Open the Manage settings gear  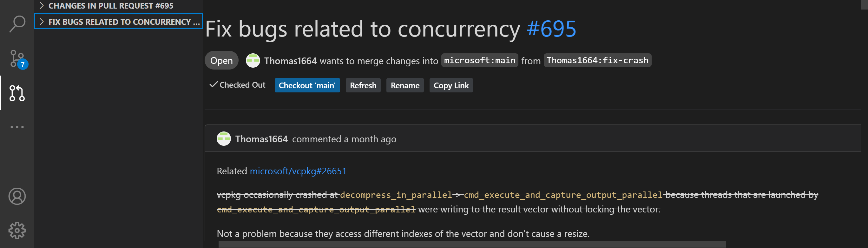click(x=16, y=230)
